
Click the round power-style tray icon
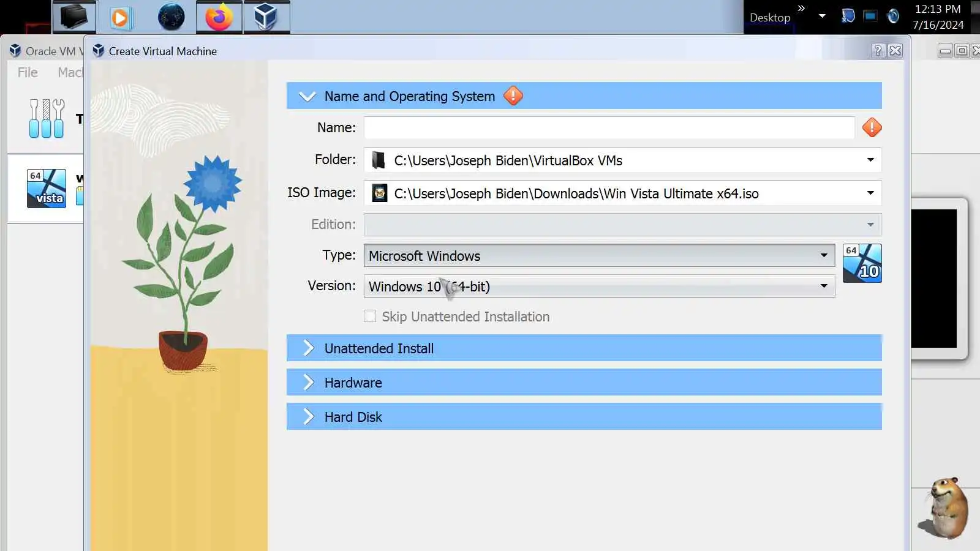coord(893,16)
